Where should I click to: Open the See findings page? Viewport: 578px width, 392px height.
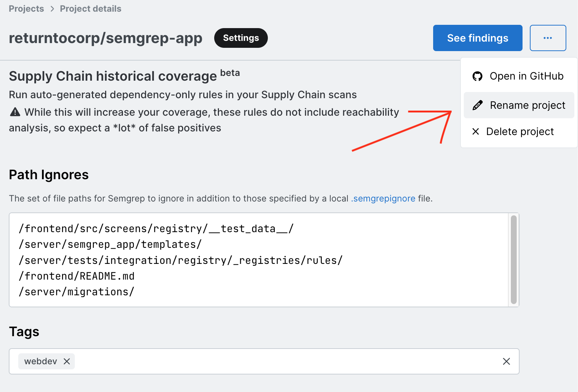[477, 38]
